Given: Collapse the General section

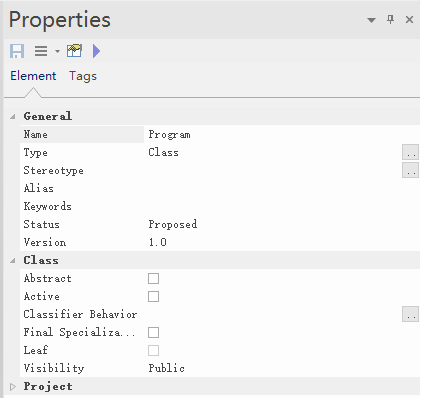Looking at the screenshot, I should [13, 116].
